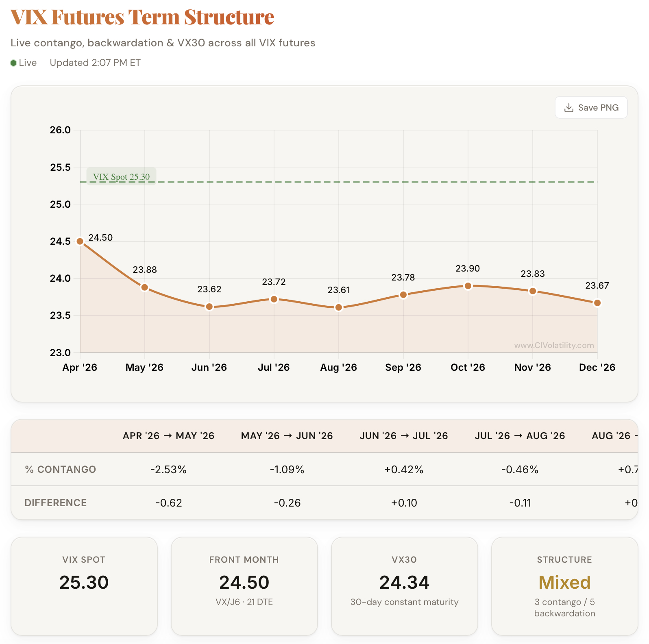The image size is (649, 644).
Task: Click the Nov '26 data point at 23.83
Action: tap(533, 291)
